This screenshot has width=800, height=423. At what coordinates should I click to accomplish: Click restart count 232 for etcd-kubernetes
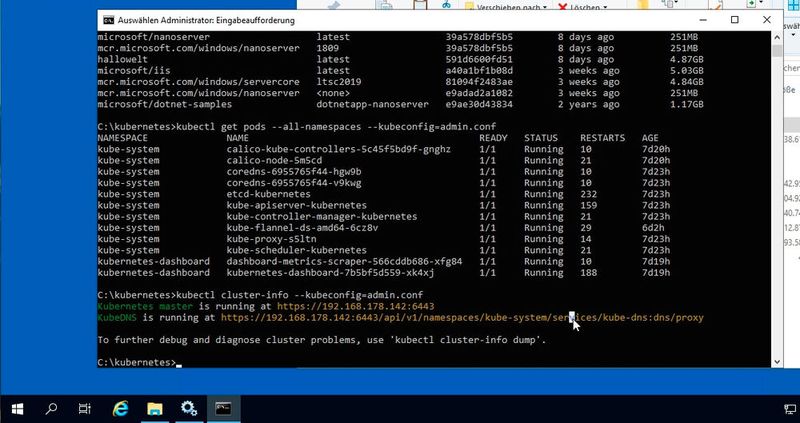pos(588,194)
